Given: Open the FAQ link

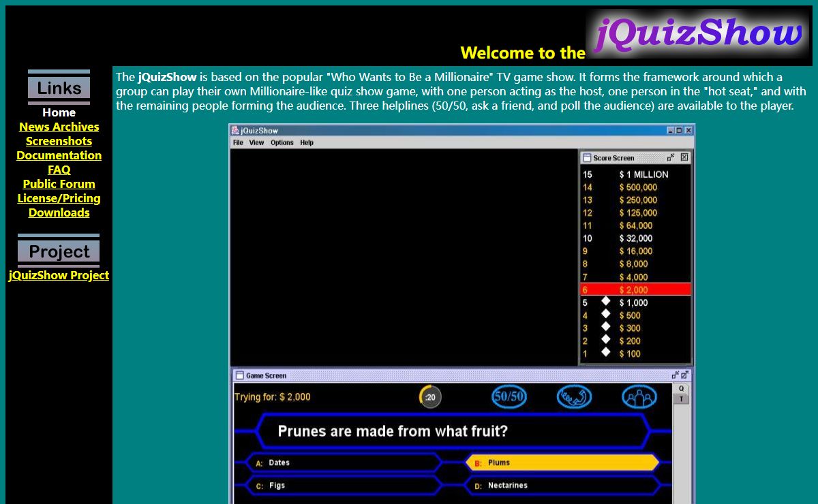Looking at the screenshot, I should tap(59, 170).
